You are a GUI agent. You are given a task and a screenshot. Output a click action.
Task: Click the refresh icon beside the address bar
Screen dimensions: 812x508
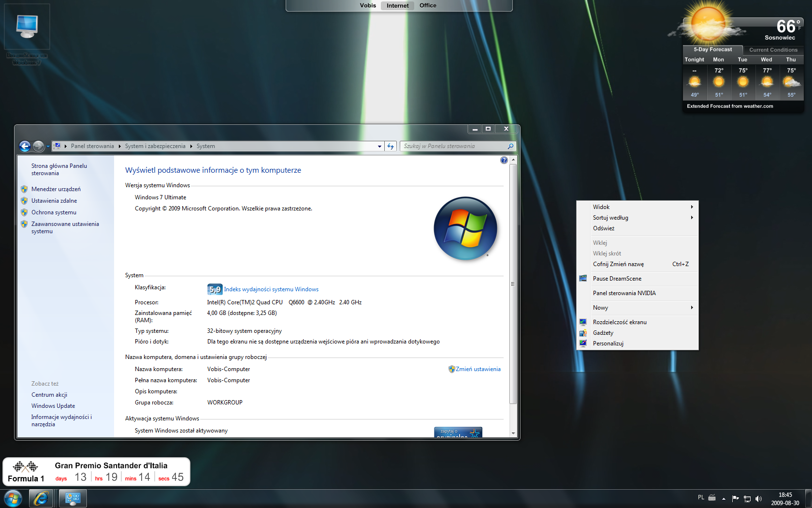click(x=391, y=146)
